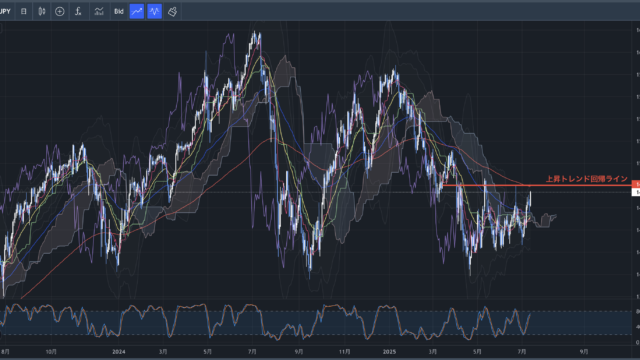Select the 上昇トレンド回帰ライン label
Screen dimensions: 640x360
point(587,179)
